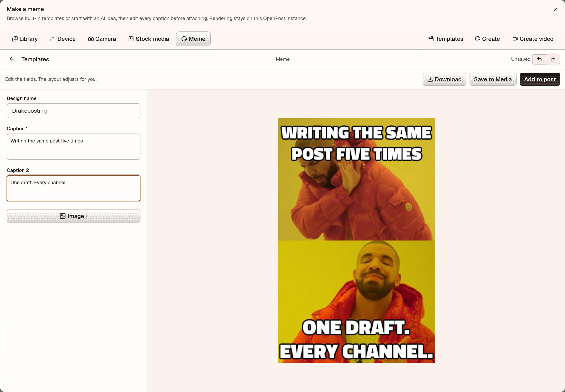Click the centered Meme title label
The width and height of the screenshot is (565, 392).
(x=282, y=59)
